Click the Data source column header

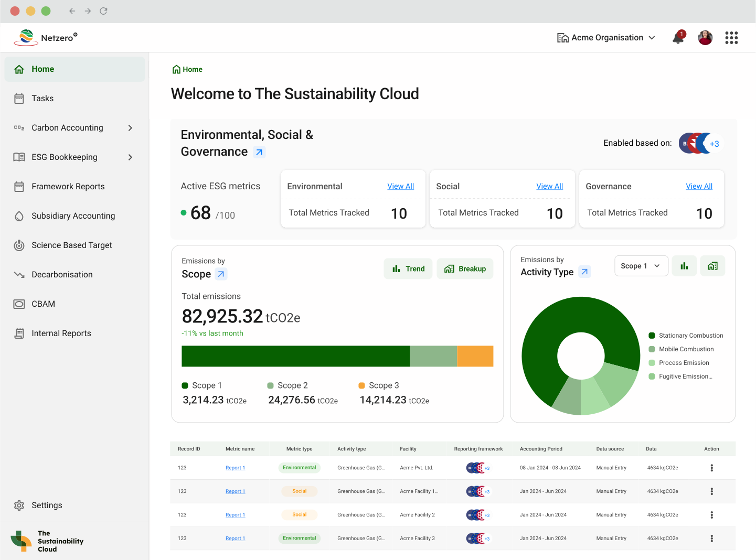click(610, 449)
